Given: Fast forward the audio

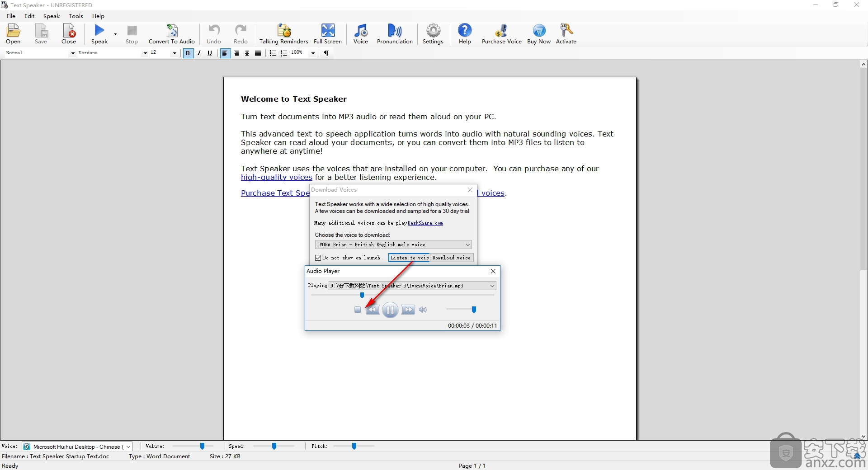Looking at the screenshot, I should point(408,310).
